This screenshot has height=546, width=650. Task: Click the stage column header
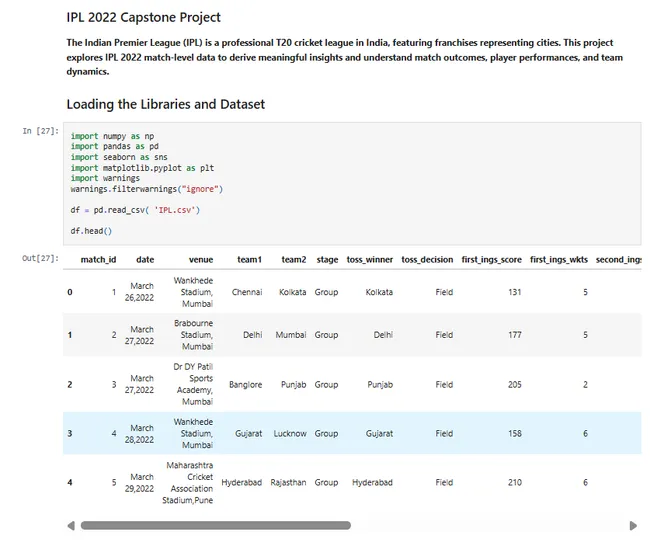327,260
